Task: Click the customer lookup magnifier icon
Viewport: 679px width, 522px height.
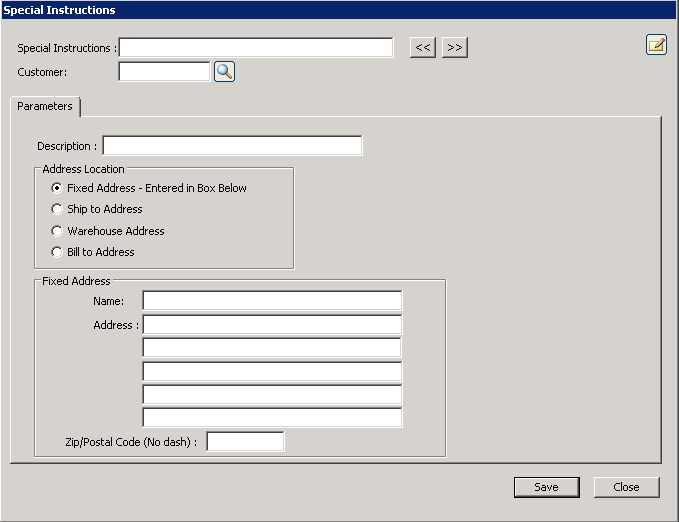Action: point(224,72)
